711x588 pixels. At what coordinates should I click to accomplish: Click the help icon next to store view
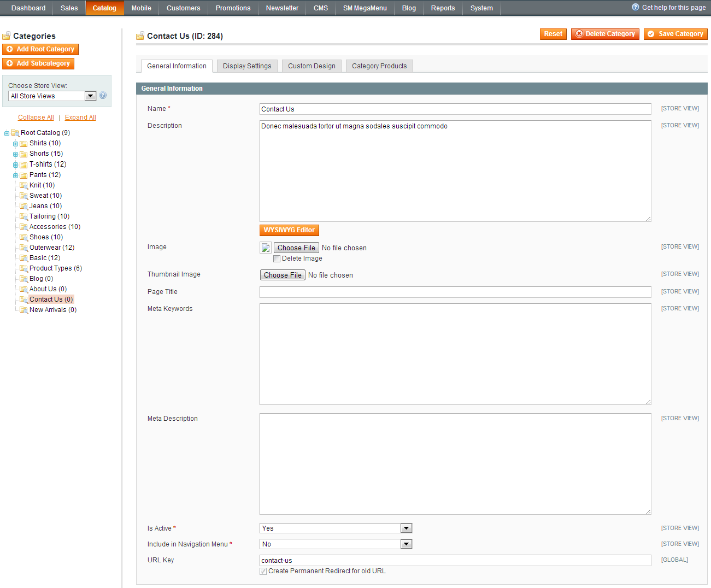point(103,96)
